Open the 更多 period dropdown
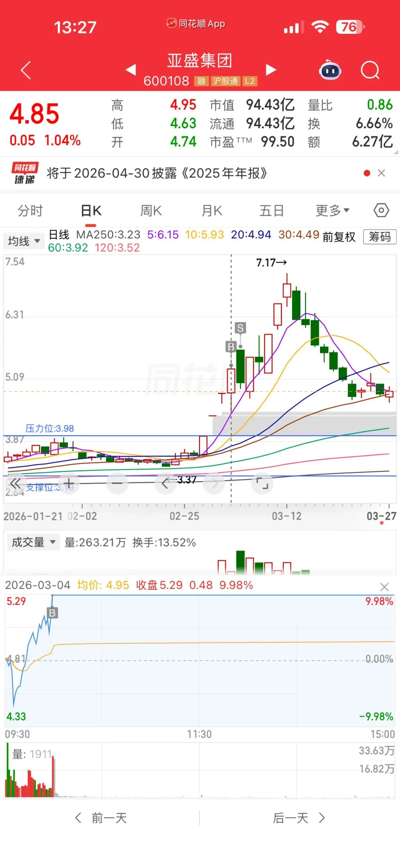Screen dimensions: 400x868 click(x=332, y=211)
